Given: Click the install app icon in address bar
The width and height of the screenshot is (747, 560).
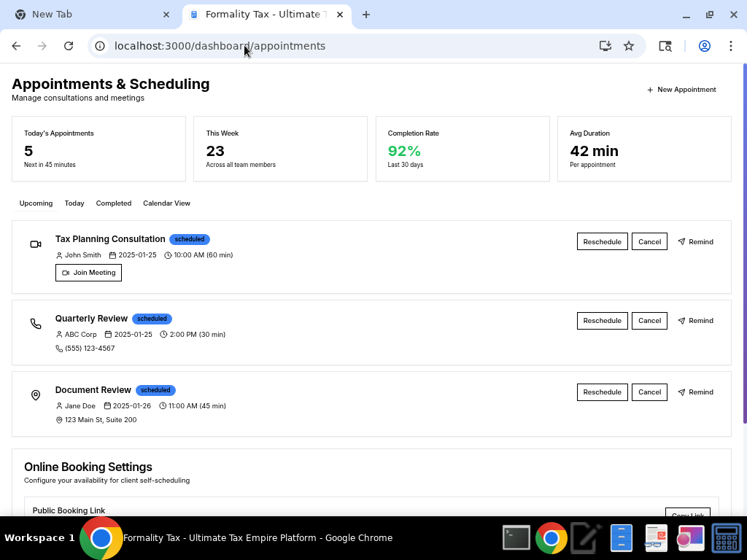Looking at the screenshot, I should [605, 46].
